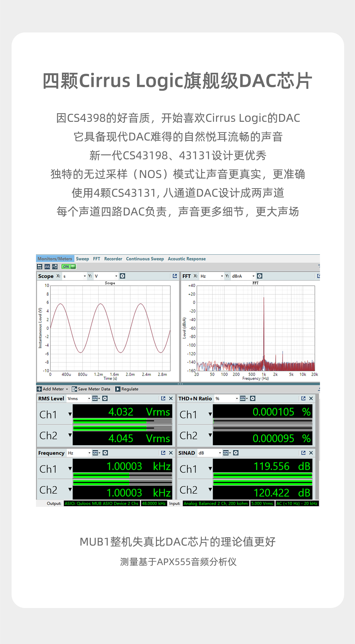Click the Regulate button
Image resolution: width=355 pixels, height=644 pixels.
click(127, 389)
